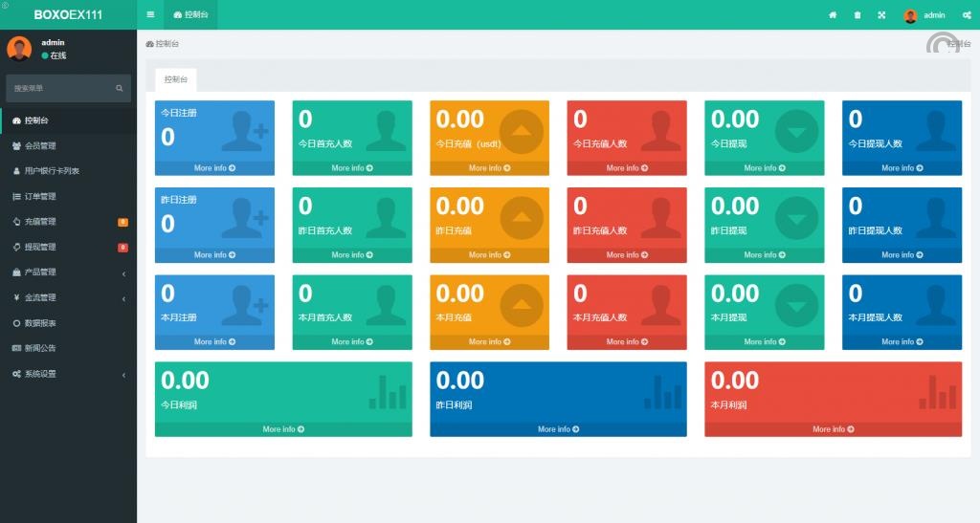Click More info on 今日注册 card

(x=214, y=168)
